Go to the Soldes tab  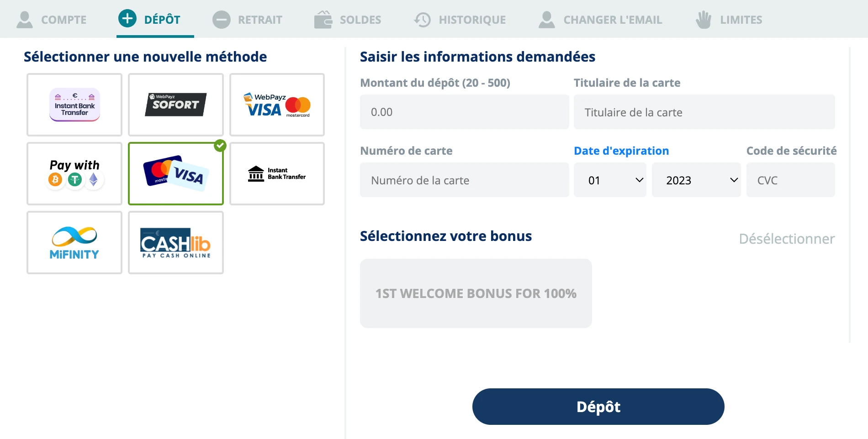click(x=348, y=20)
